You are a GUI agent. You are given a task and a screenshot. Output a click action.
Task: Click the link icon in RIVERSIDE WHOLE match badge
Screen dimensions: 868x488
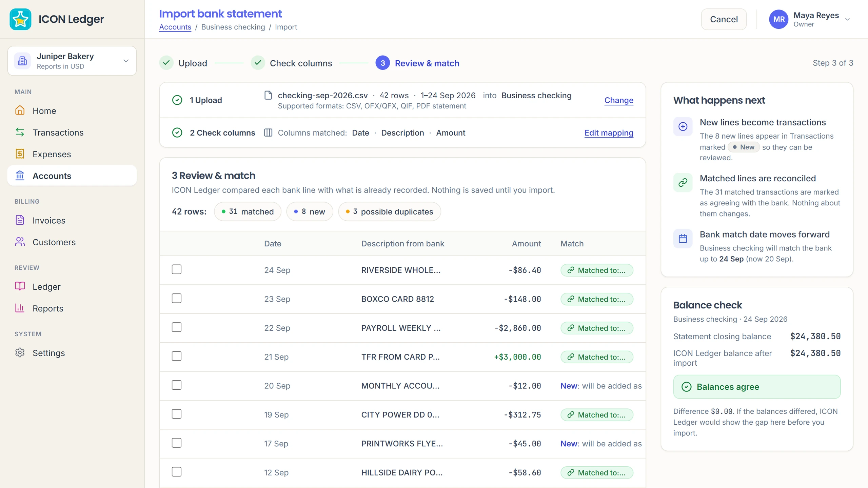coord(571,270)
